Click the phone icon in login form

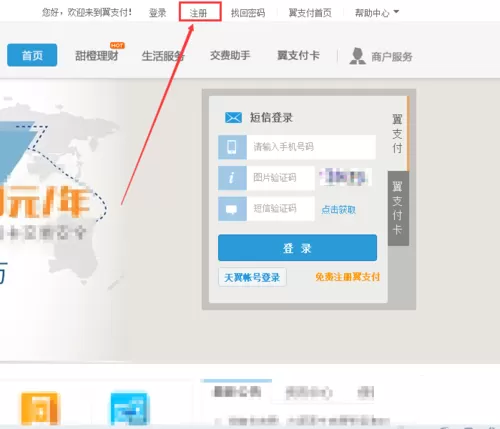232,147
